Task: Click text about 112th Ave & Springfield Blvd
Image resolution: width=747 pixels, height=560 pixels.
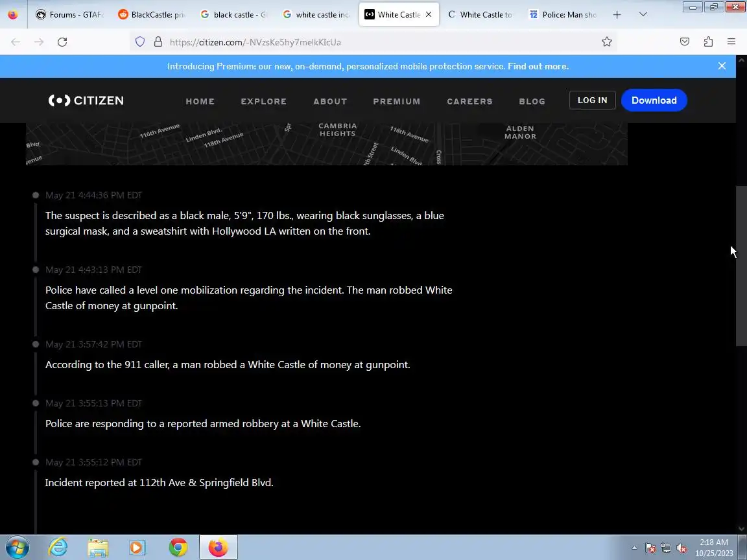Action: coord(159,482)
